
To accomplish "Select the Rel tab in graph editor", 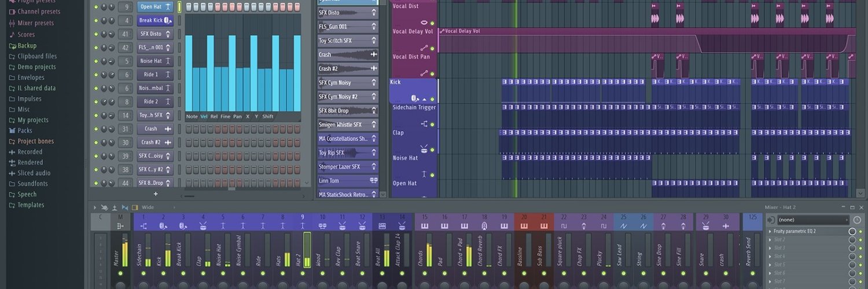I will pos(214,116).
